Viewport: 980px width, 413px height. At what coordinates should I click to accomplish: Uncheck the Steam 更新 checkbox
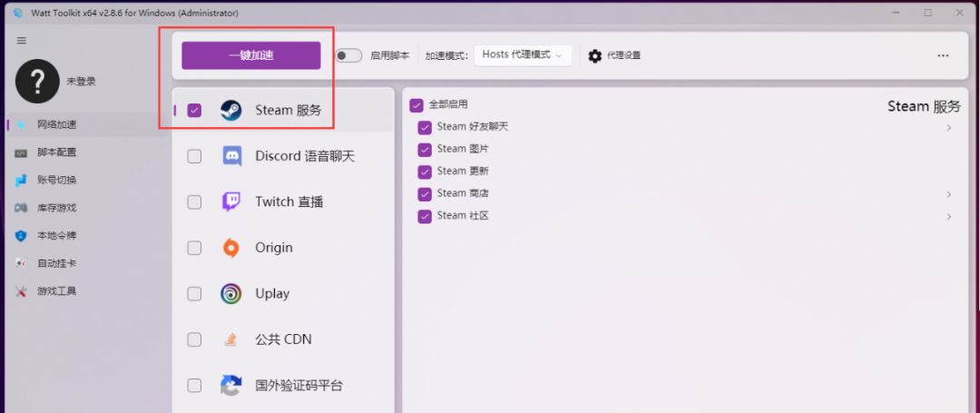coord(425,172)
